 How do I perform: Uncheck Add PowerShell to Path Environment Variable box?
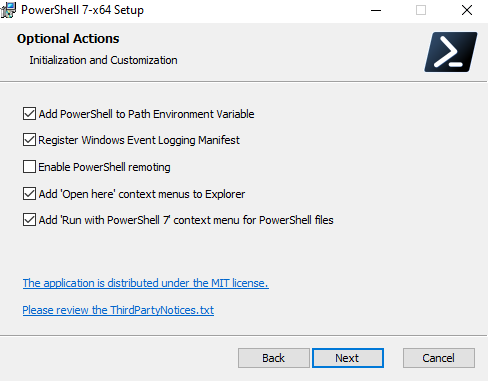pyautogui.click(x=29, y=114)
